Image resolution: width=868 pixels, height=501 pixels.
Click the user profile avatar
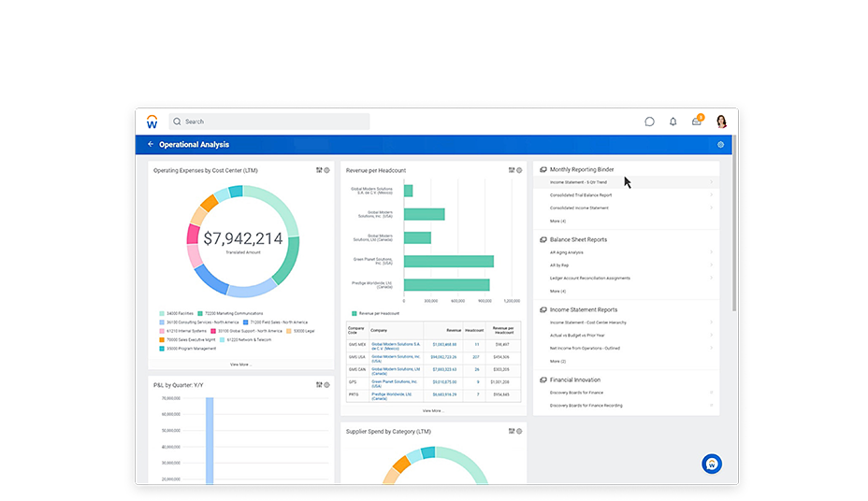coord(721,122)
